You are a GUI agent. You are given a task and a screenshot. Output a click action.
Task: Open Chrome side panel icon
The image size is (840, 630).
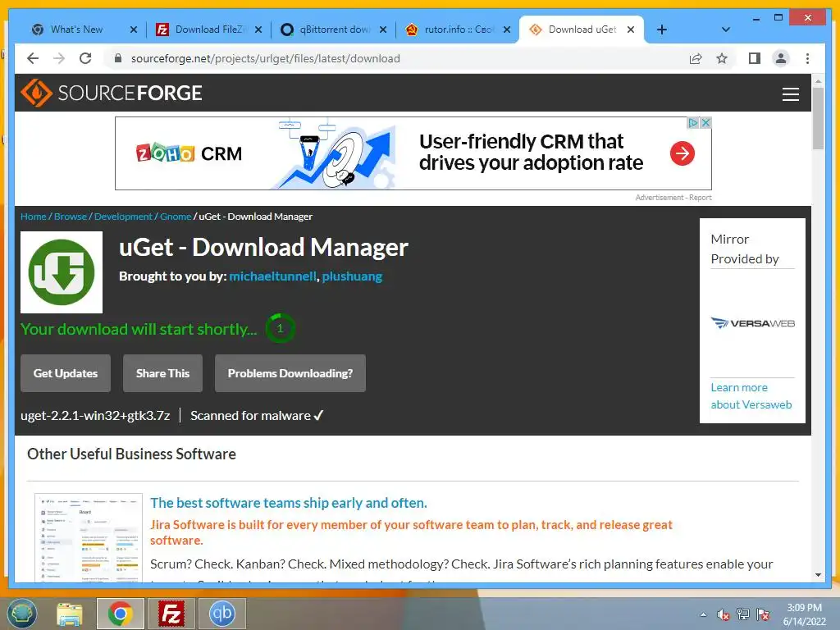(755, 58)
